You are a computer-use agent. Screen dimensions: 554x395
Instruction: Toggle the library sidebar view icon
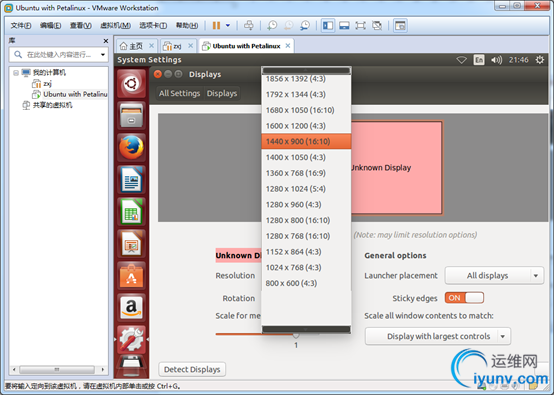328,25
